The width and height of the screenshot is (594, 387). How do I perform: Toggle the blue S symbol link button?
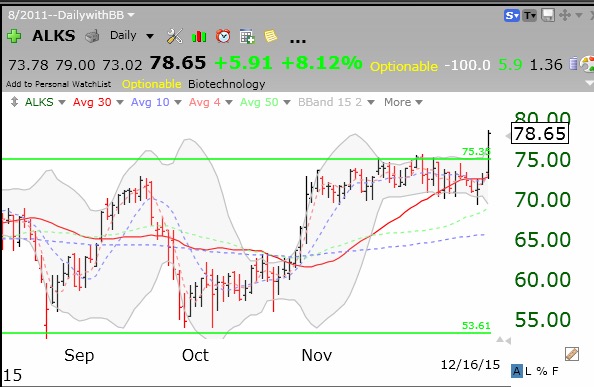(511, 16)
